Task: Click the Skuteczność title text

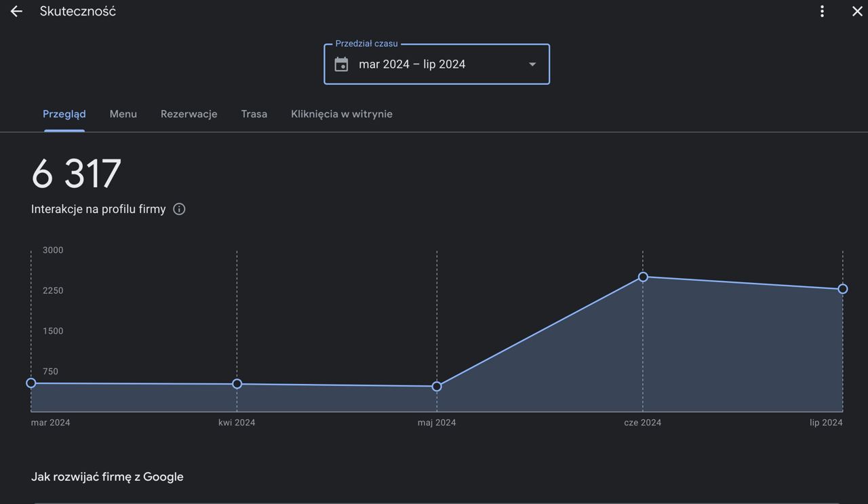Action: pyautogui.click(x=78, y=12)
